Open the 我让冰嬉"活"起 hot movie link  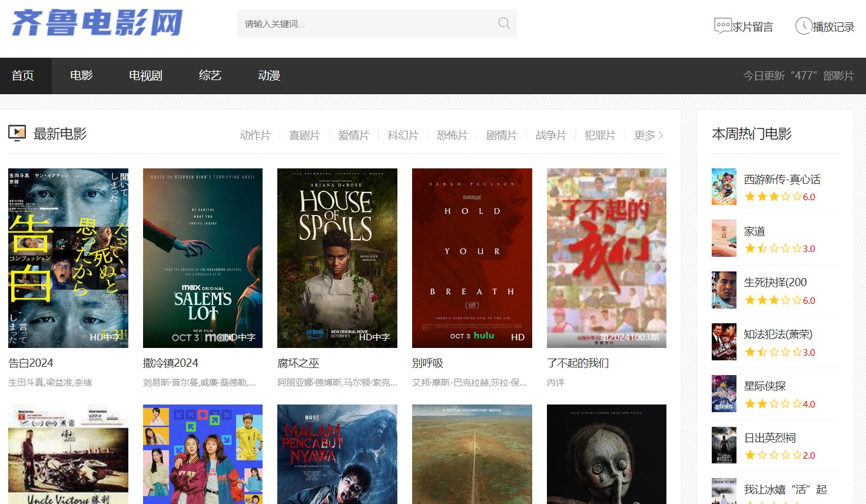click(x=785, y=490)
